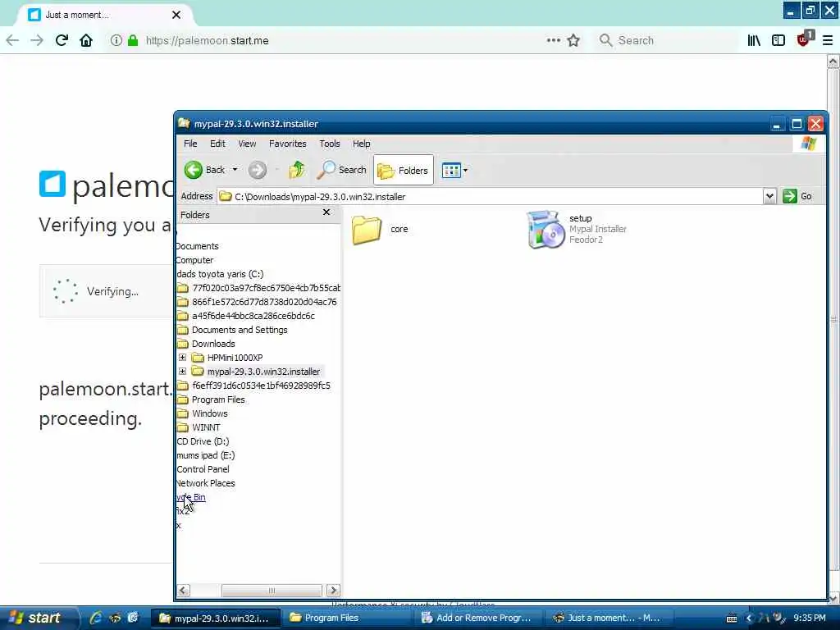
Task: Expand the Address bar dropdown
Action: click(x=769, y=197)
